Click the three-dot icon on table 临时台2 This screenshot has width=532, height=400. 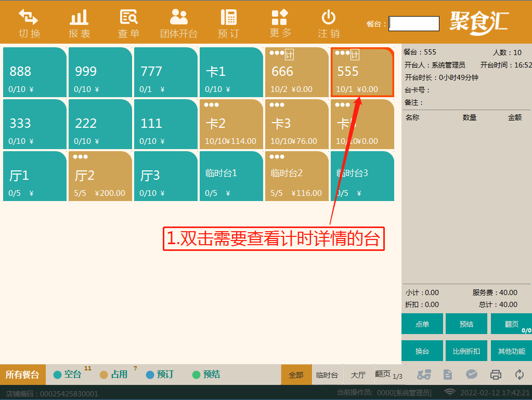click(277, 156)
